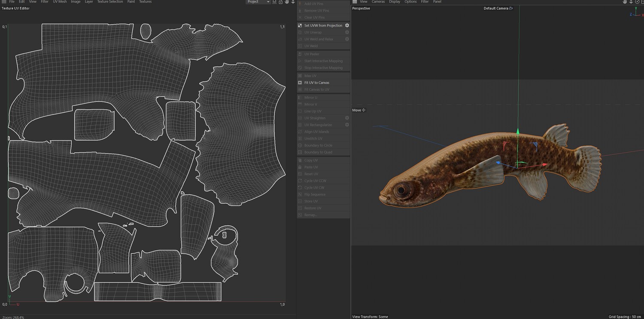Click the Stop Interactive Mapping icon
644x319 pixels.
point(300,68)
